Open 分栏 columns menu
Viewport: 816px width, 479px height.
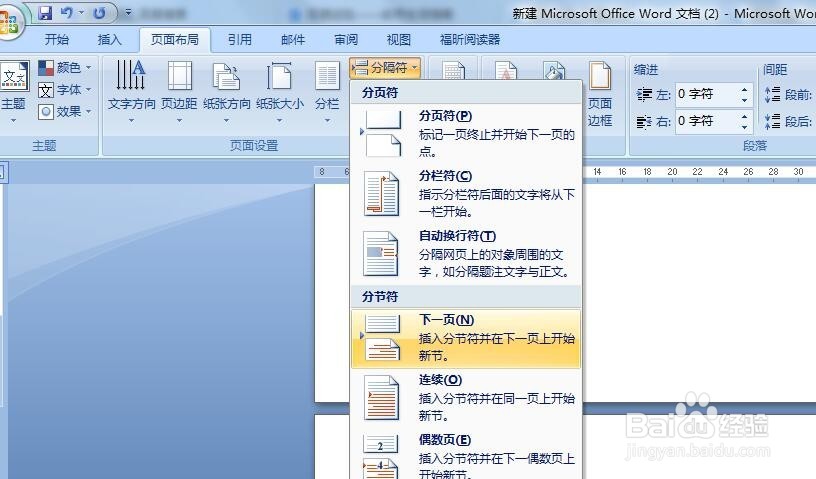point(327,93)
